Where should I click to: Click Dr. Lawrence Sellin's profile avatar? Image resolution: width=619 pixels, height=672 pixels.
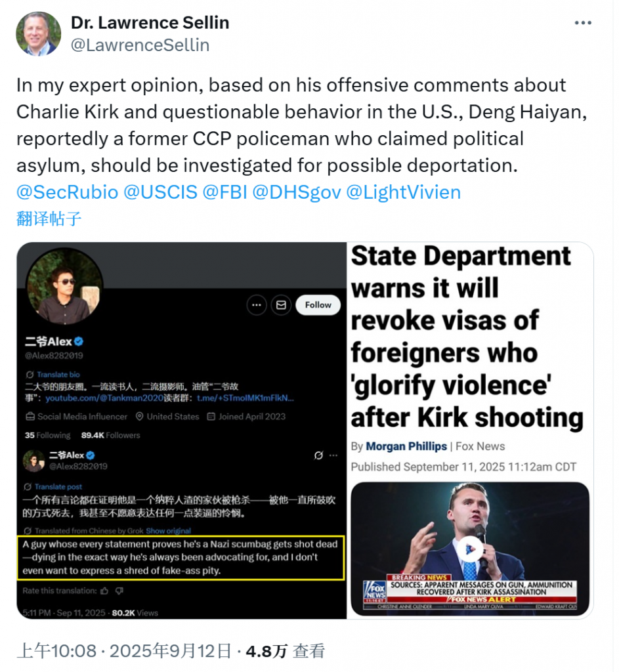pyautogui.click(x=39, y=34)
